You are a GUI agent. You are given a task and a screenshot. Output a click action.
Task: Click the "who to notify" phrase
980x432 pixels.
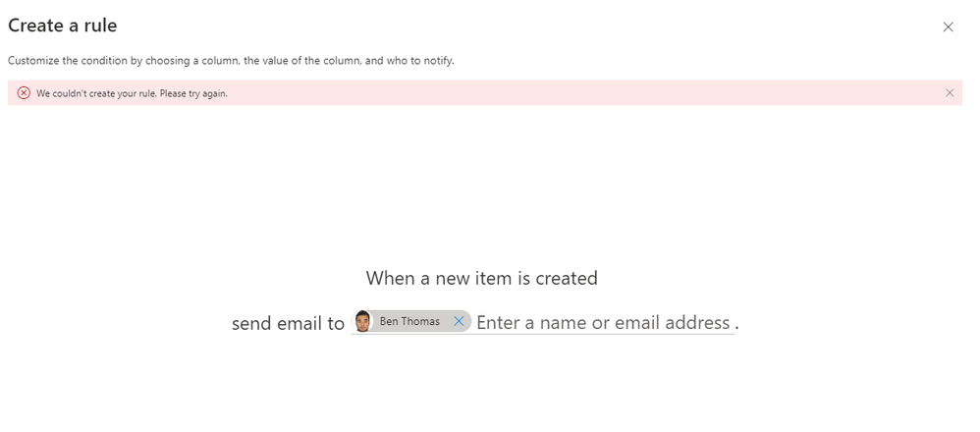[x=423, y=60]
